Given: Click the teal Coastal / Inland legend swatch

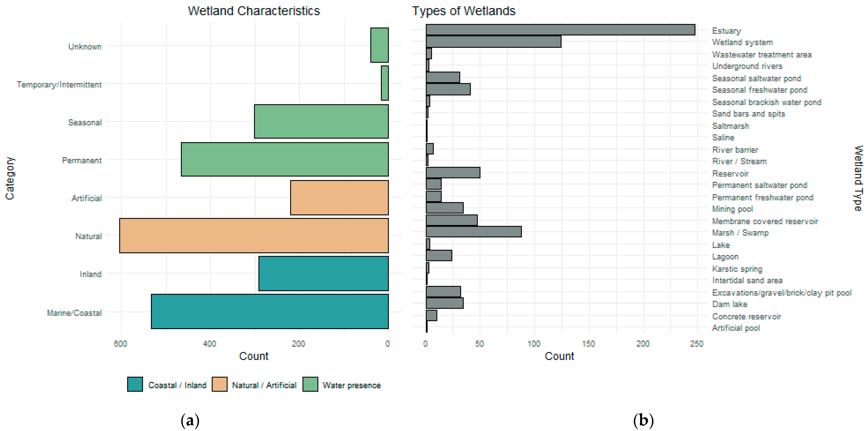Looking at the screenshot, I should click(135, 384).
